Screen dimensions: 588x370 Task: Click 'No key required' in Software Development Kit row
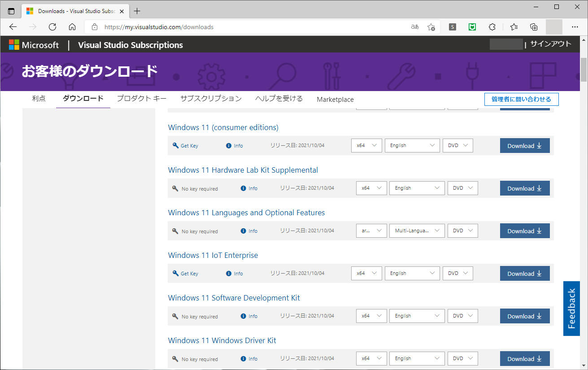(x=200, y=317)
